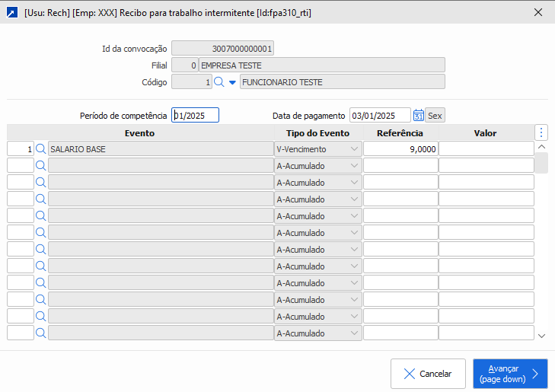The image size is (555, 392).
Task: Click the Sex weekday button
Action: [x=435, y=116]
